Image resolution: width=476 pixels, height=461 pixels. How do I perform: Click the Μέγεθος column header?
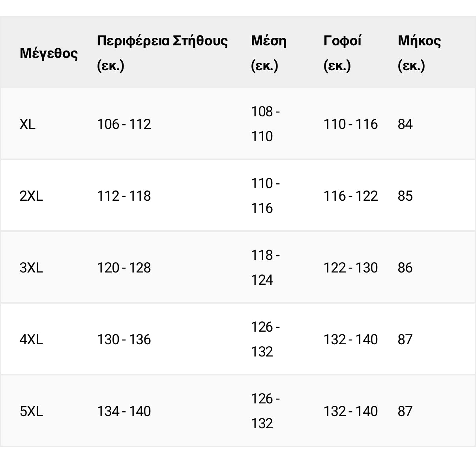coord(49,53)
